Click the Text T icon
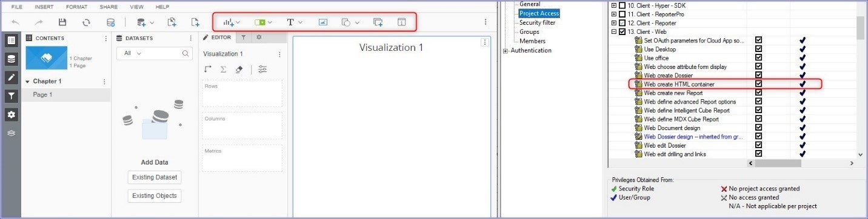 point(290,22)
